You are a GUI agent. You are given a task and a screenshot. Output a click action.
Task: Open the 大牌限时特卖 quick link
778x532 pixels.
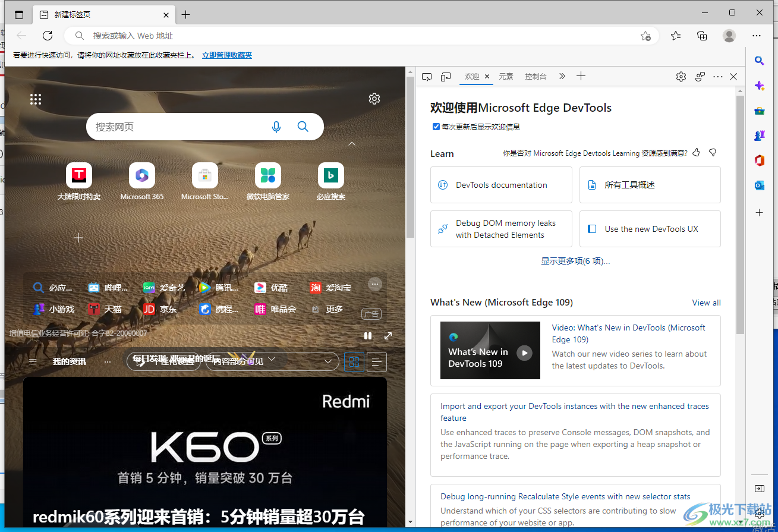(x=79, y=182)
